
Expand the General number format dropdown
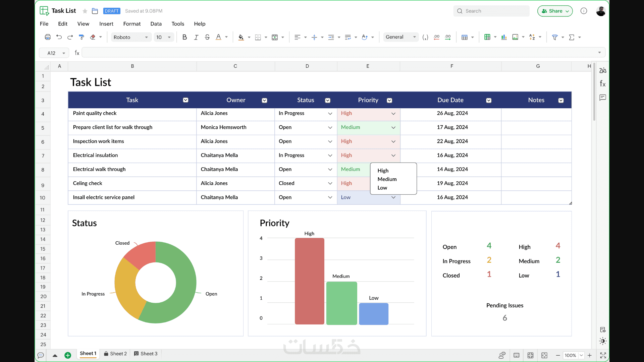point(400,37)
